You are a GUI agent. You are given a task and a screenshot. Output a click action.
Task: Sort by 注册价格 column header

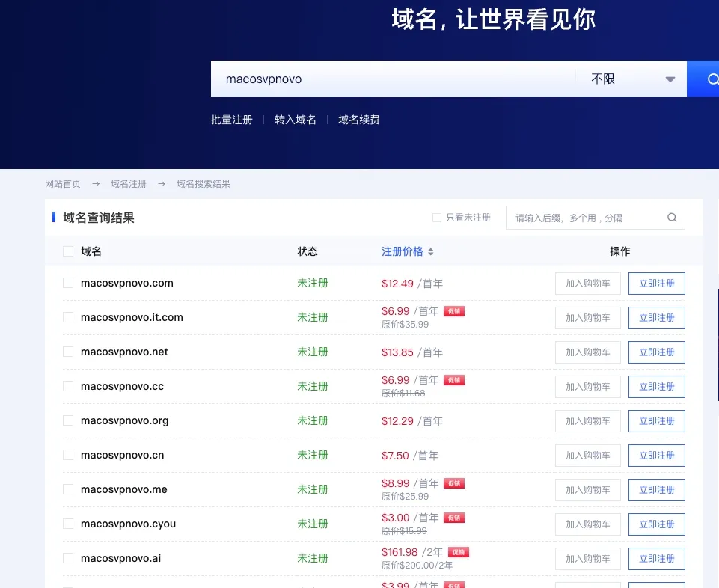coord(402,251)
